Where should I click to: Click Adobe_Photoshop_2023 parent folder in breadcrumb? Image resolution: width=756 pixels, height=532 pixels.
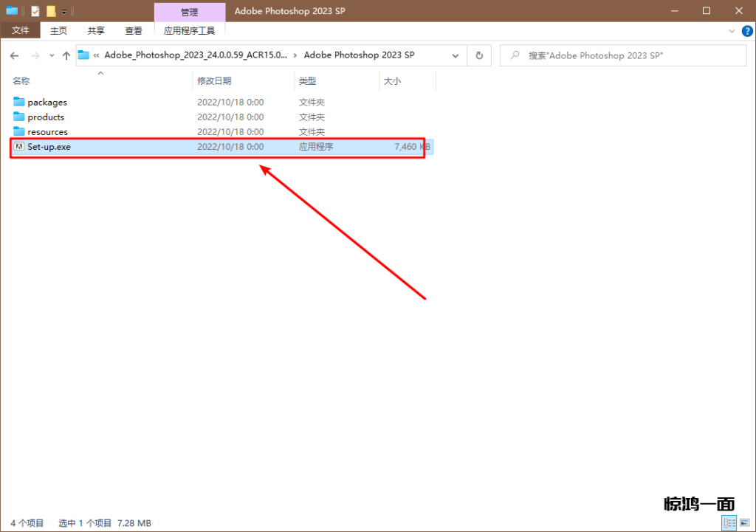[195, 55]
